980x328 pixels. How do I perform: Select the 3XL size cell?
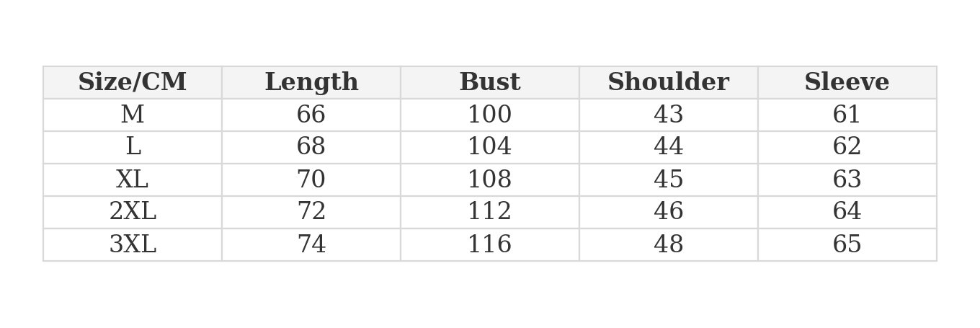[132, 244]
